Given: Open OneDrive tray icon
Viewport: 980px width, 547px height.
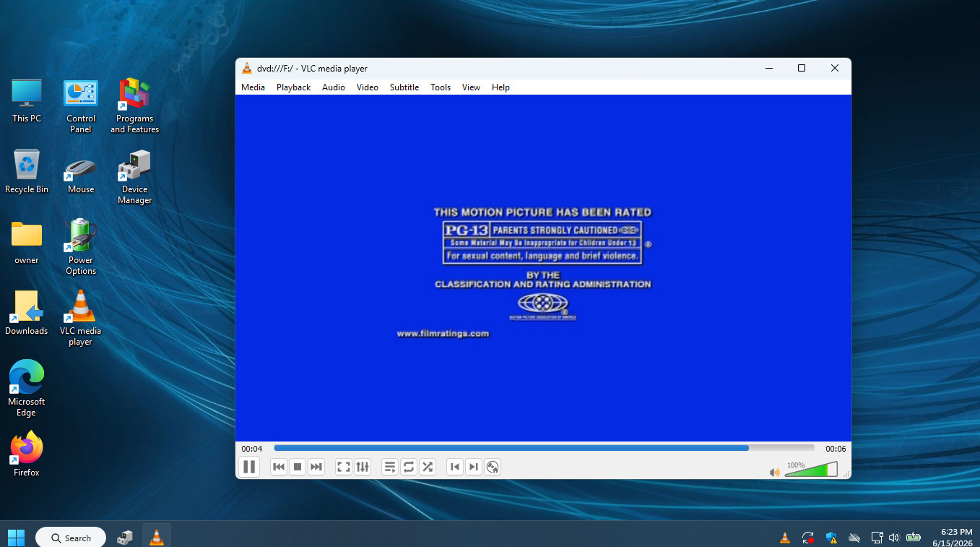Looking at the screenshot, I should 854,538.
